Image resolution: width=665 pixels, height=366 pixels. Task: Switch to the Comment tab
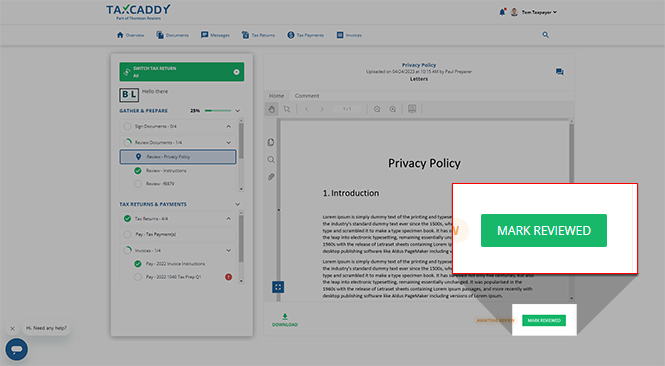tap(307, 96)
